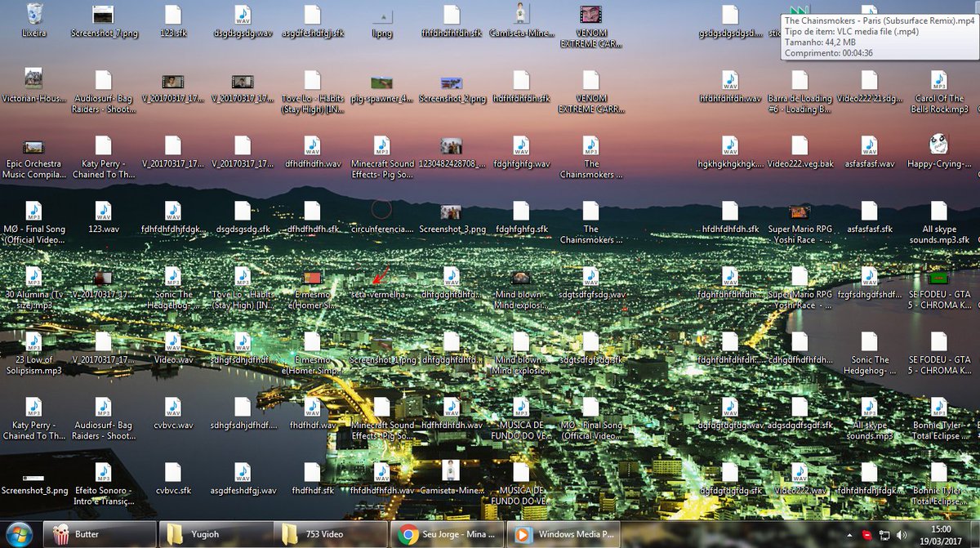Select 23 Low of Solipsism.mp3

pyautogui.click(x=33, y=351)
